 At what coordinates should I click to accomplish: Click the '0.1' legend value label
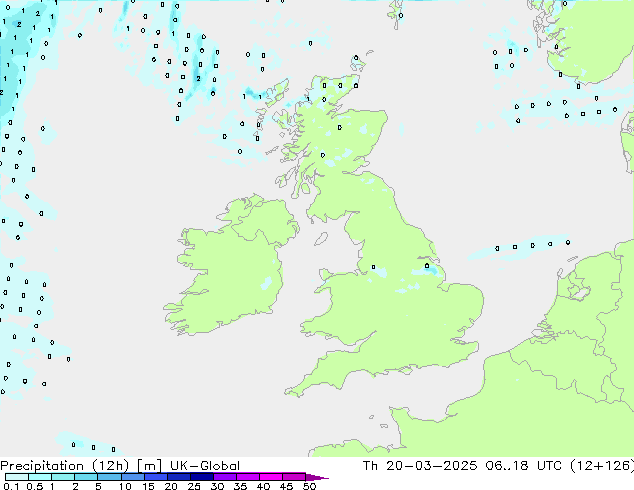(11, 486)
